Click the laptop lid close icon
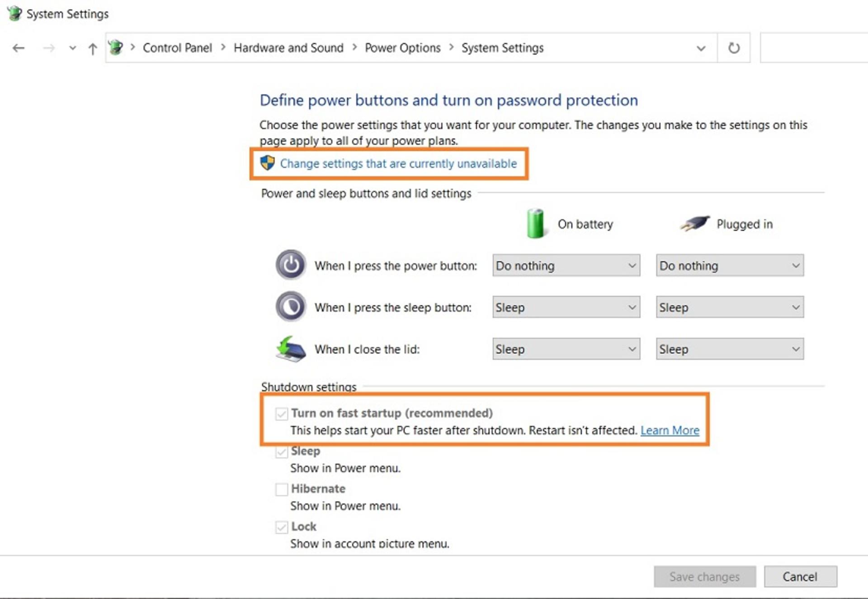This screenshot has width=868, height=599. click(291, 349)
